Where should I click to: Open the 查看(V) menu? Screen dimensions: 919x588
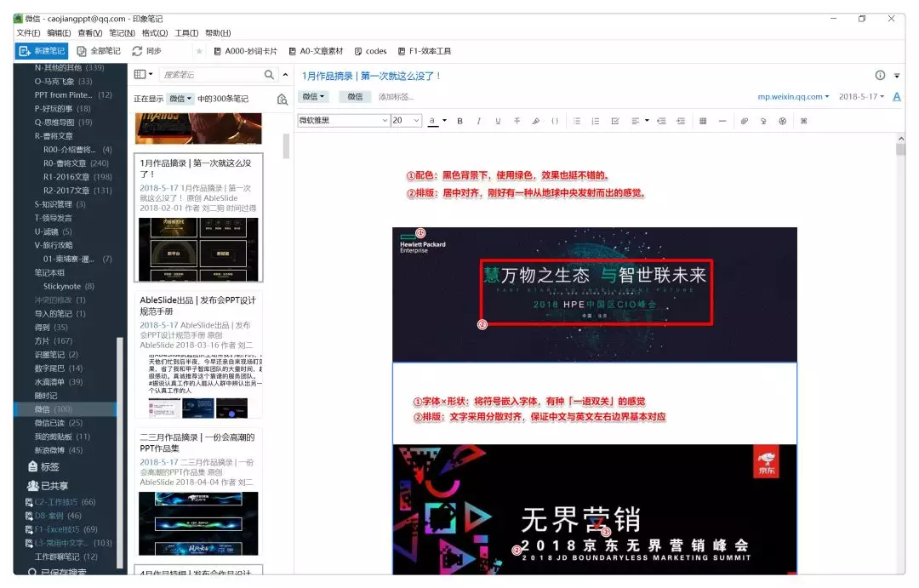tap(89, 33)
